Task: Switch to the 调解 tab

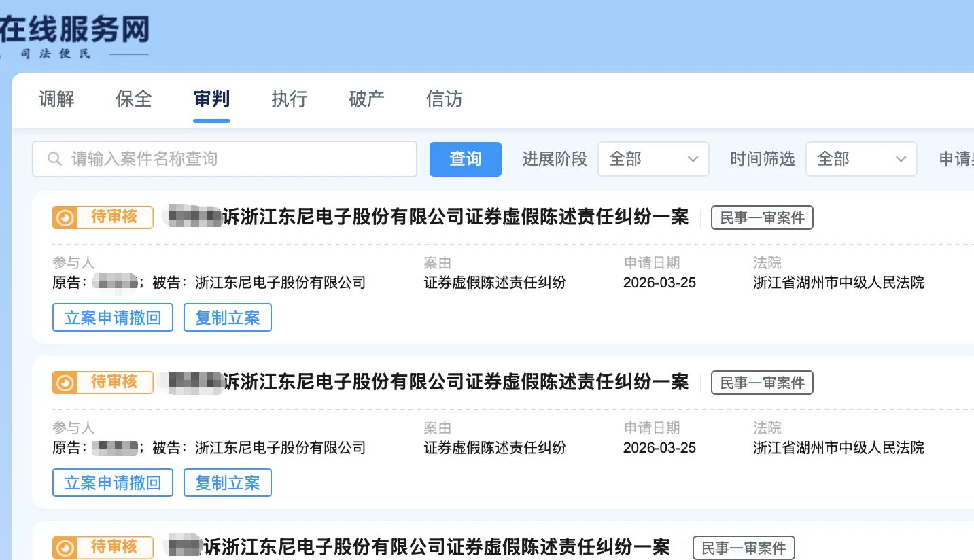Action: pyautogui.click(x=56, y=99)
